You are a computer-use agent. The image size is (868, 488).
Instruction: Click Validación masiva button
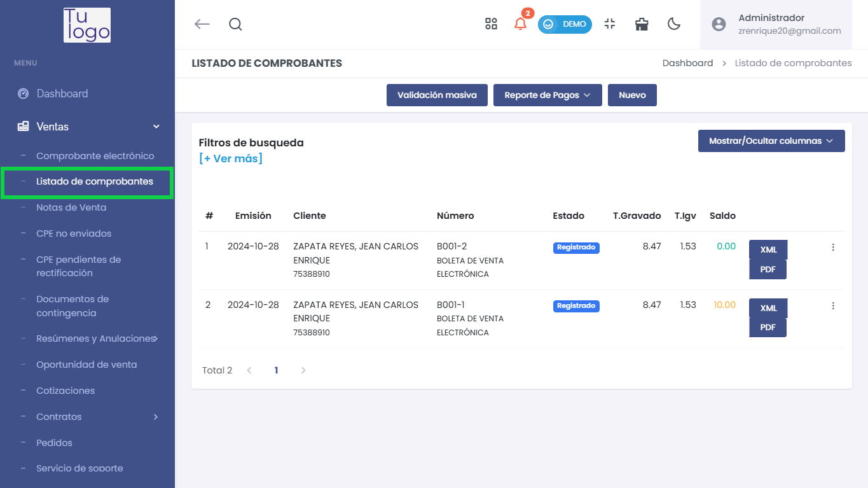pyautogui.click(x=437, y=95)
